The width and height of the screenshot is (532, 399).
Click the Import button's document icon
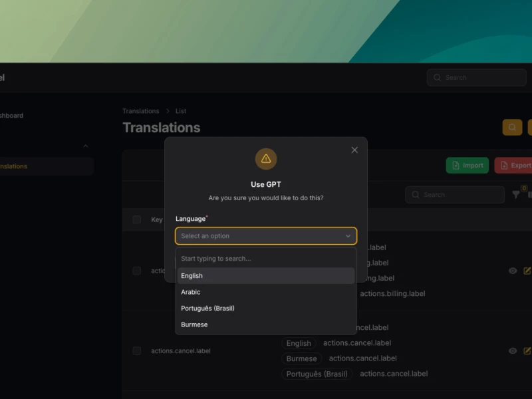point(456,165)
